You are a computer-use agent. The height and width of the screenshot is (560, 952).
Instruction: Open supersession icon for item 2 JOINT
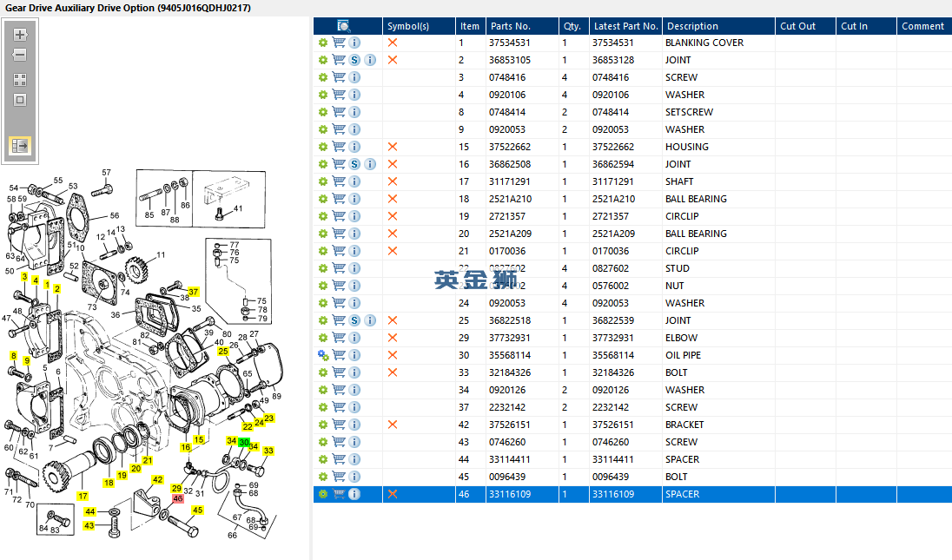pos(354,60)
